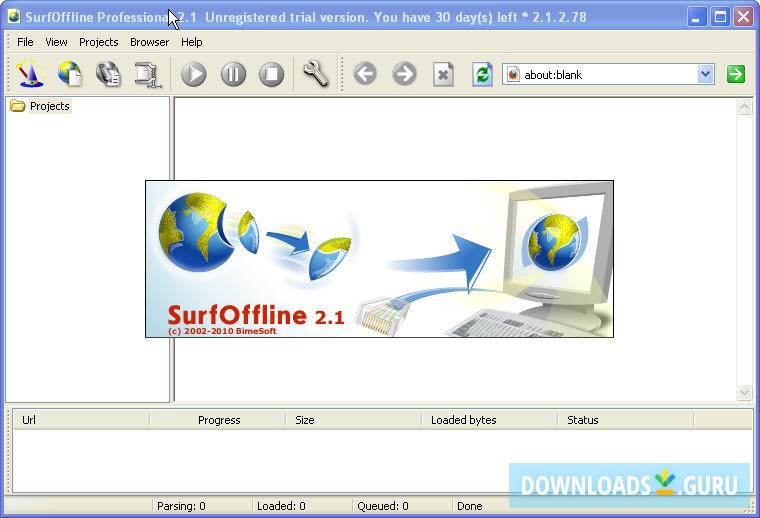This screenshot has width=760, height=518.
Task: Click the SurfOffline title bar app icon
Action: [14, 17]
